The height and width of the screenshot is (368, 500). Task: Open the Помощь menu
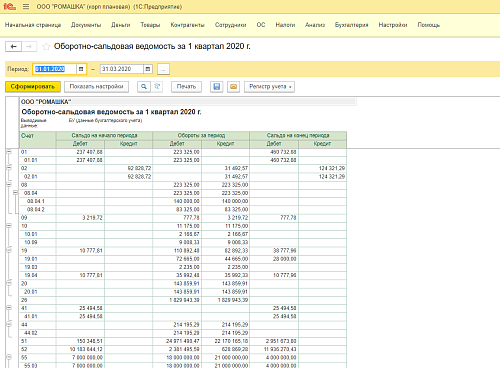[429, 25]
